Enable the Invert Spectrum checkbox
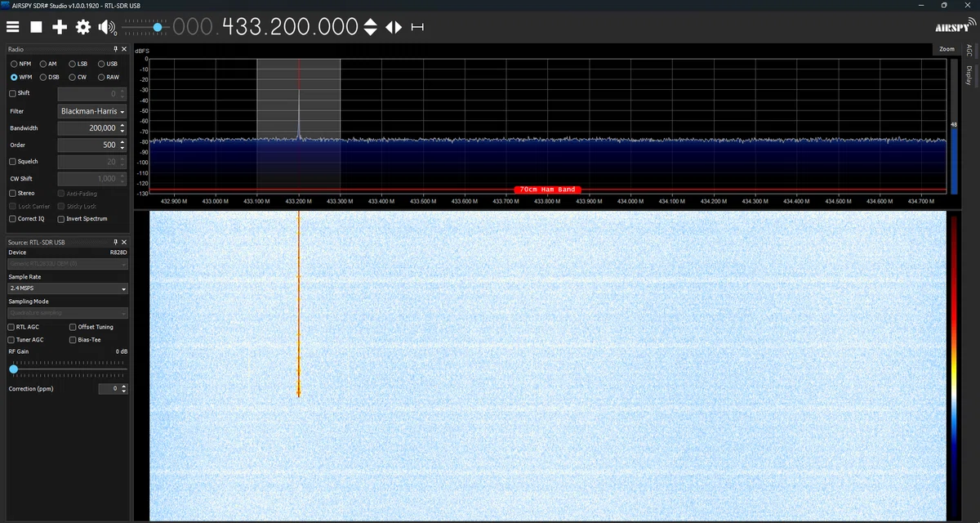The width and height of the screenshot is (980, 523). tap(61, 219)
